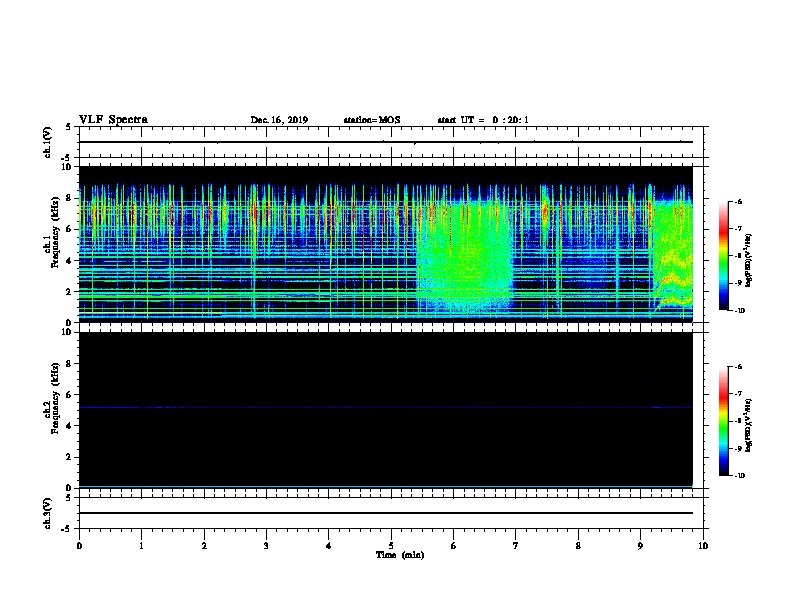This screenshot has width=792, height=612.
Task: Click the "7" tick label on the time axis
Action: [x=515, y=545]
